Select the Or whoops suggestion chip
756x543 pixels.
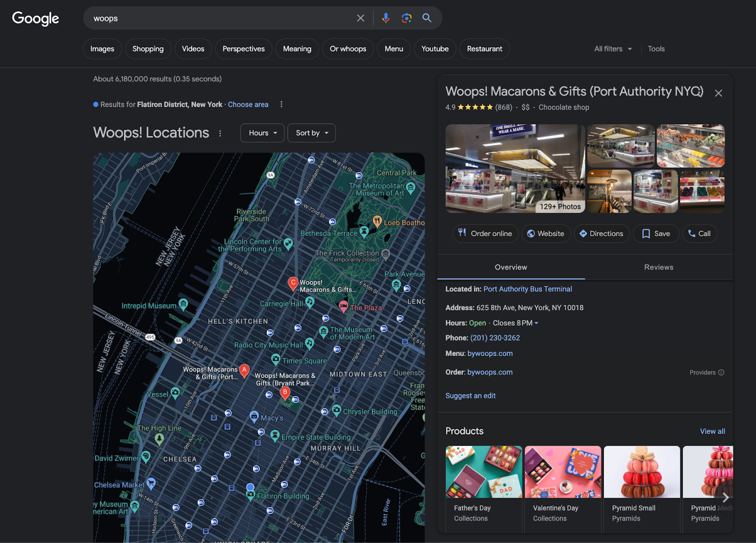tap(348, 49)
